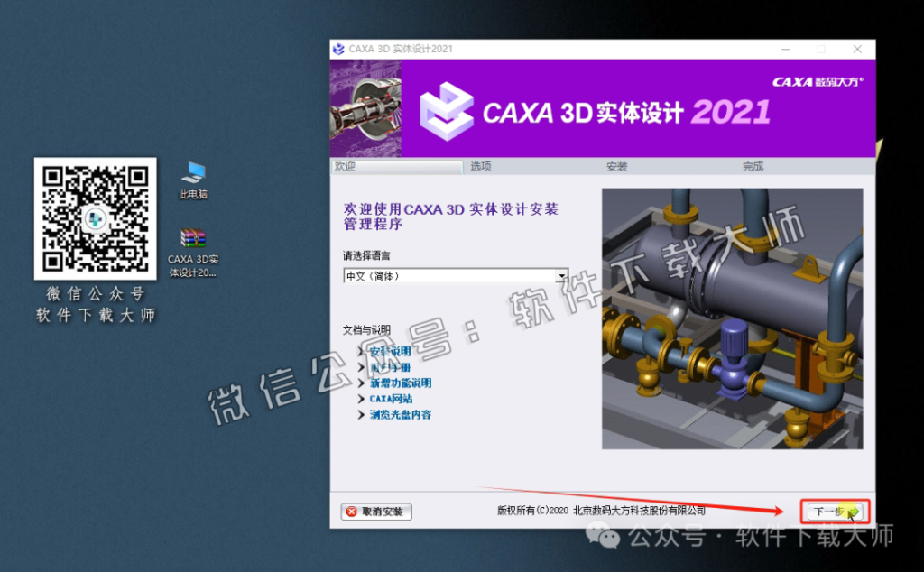This screenshot has height=572, width=924.
Task: Open the language dropdown 中文（简体）
Action: click(x=456, y=276)
